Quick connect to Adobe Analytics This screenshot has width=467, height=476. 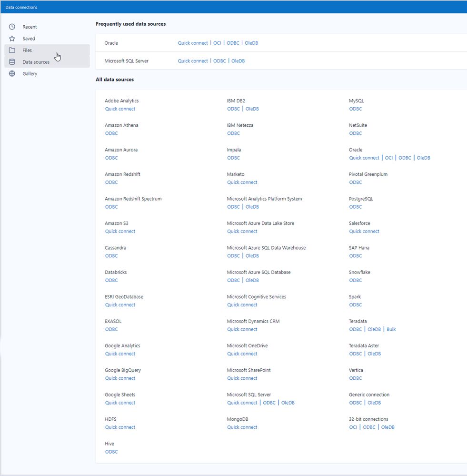pyautogui.click(x=120, y=109)
